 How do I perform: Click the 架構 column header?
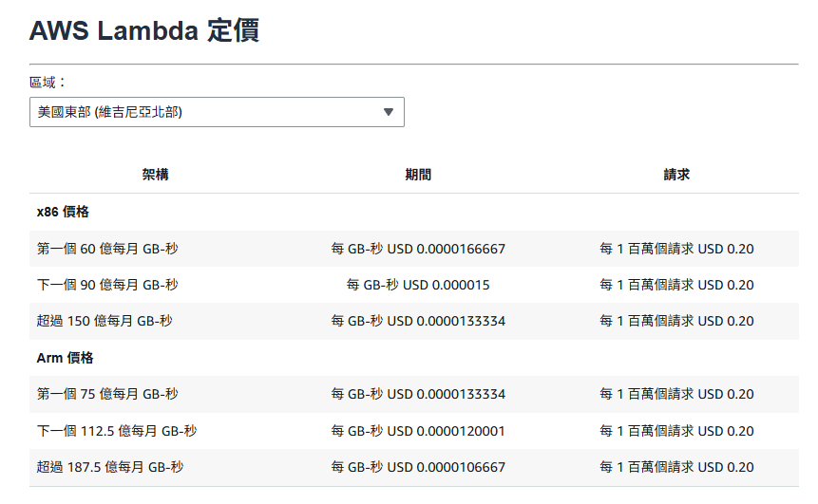point(156,175)
